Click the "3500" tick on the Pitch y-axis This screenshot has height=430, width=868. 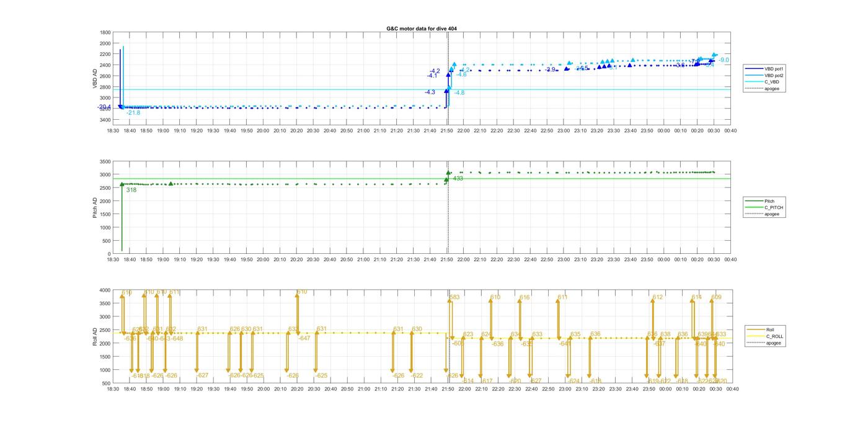pyautogui.click(x=105, y=161)
